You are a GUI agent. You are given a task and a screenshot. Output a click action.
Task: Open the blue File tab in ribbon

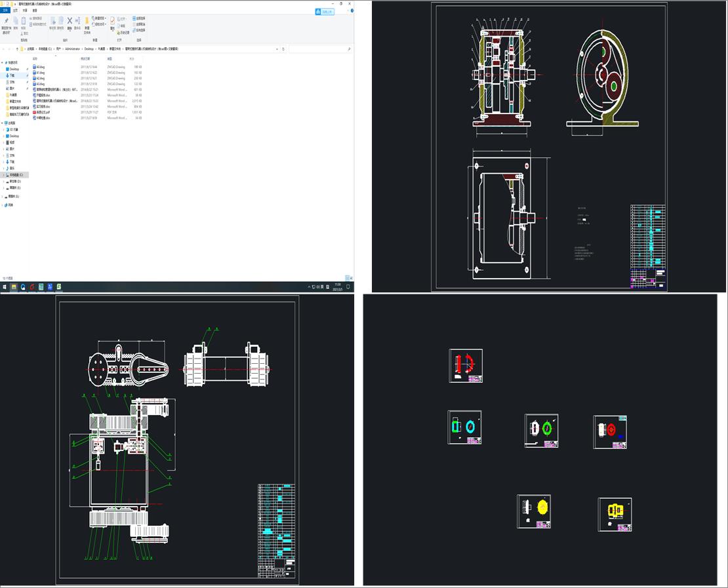(6, 10)
